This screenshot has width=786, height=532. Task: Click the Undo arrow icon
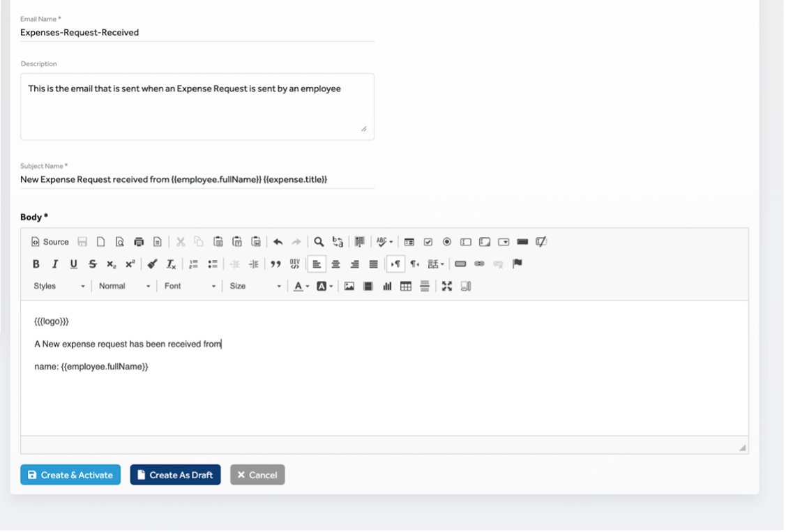click(278, 242)
